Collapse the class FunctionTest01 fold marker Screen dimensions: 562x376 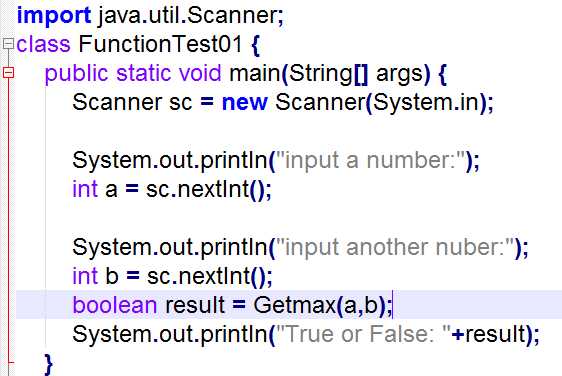[8, 44]
